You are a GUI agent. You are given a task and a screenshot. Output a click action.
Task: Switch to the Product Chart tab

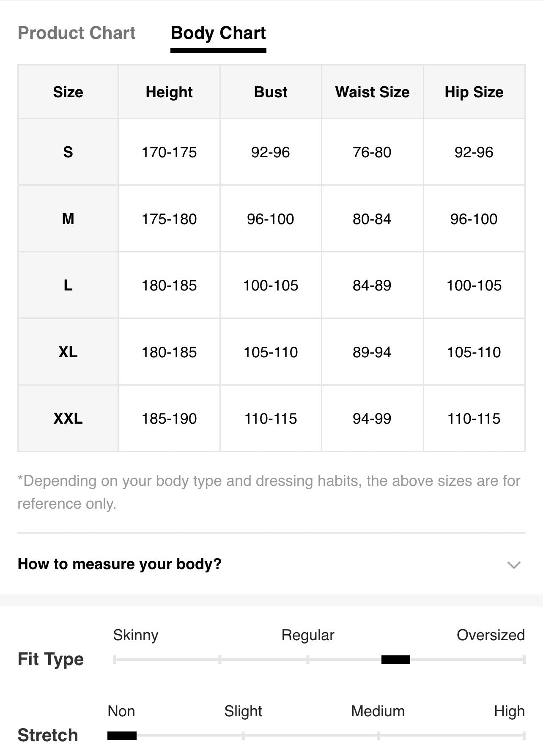point(77,33)
